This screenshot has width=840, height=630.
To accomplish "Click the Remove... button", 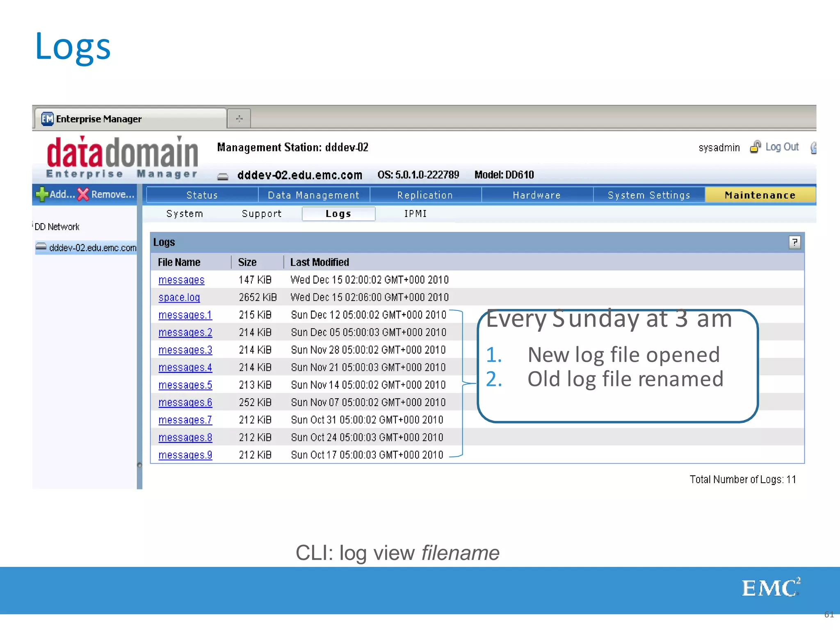I will click(106, 194).
